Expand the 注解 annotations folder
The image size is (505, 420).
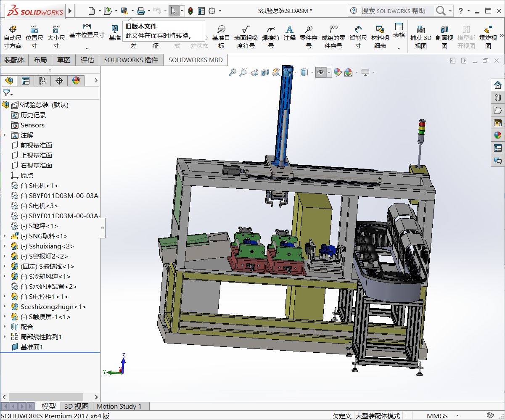click(x=5, y=135)
